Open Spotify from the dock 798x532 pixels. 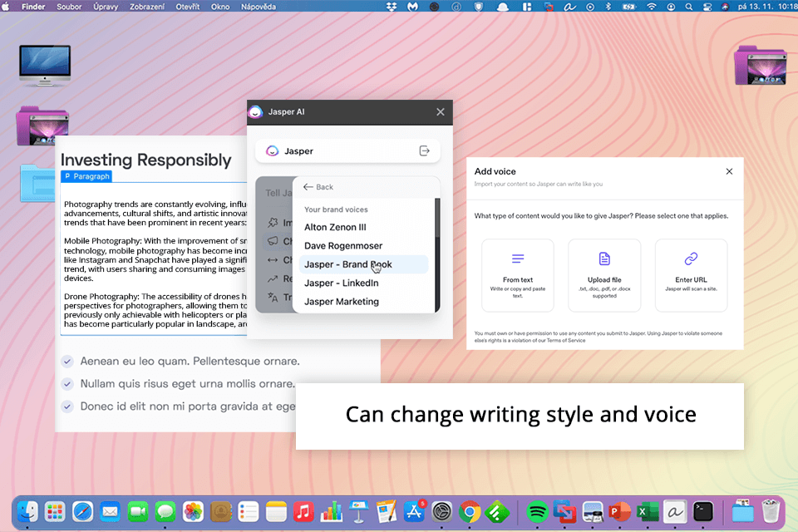[x=537, y=512]
